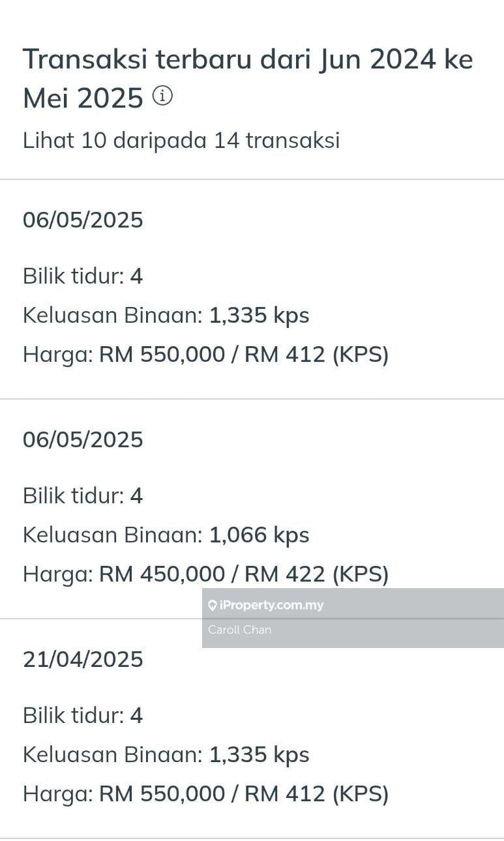Select the Caroll Chan agent name
Screen dimensions: 504x841
coord(239,630)
